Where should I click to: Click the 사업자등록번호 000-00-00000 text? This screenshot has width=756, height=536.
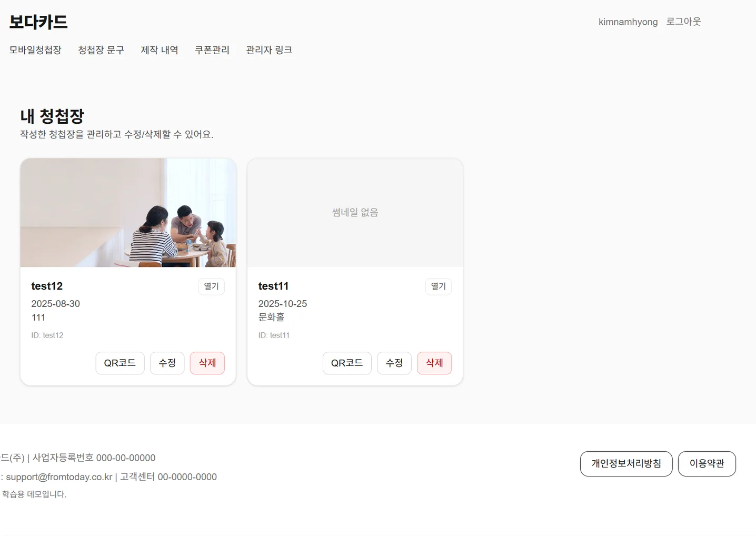94,458
